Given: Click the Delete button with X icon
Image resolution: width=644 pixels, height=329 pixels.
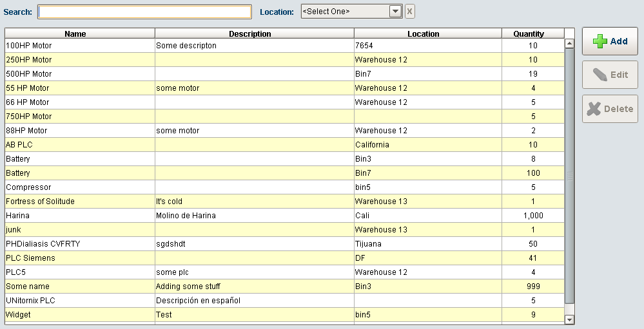Looking at the screenshot, I should coord(610,109).
